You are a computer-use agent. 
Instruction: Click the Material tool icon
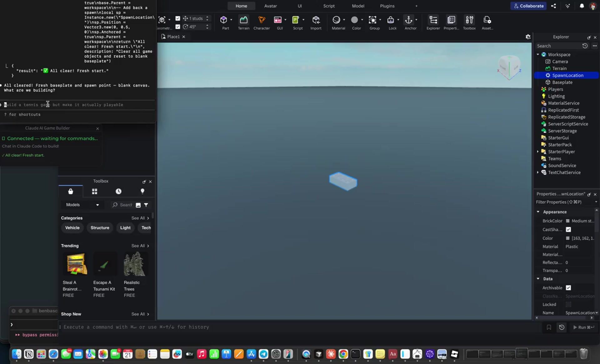click(x=336, y=20)
